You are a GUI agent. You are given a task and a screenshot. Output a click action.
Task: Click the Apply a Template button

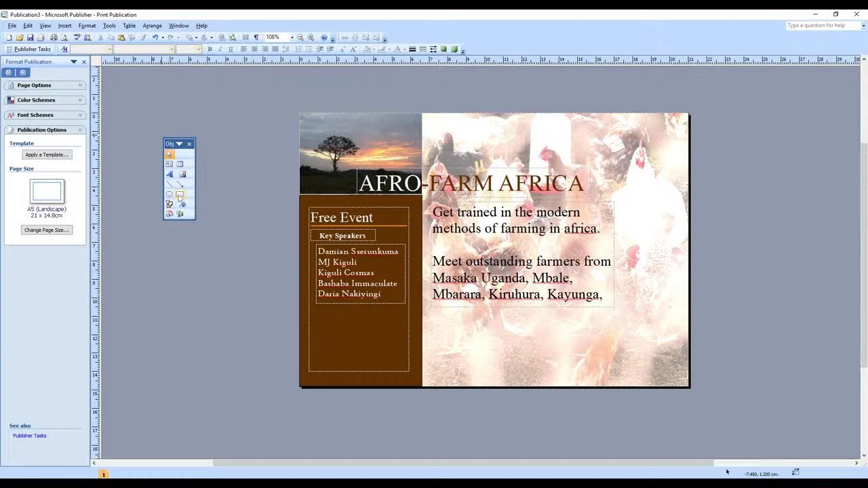click(46, 155)
